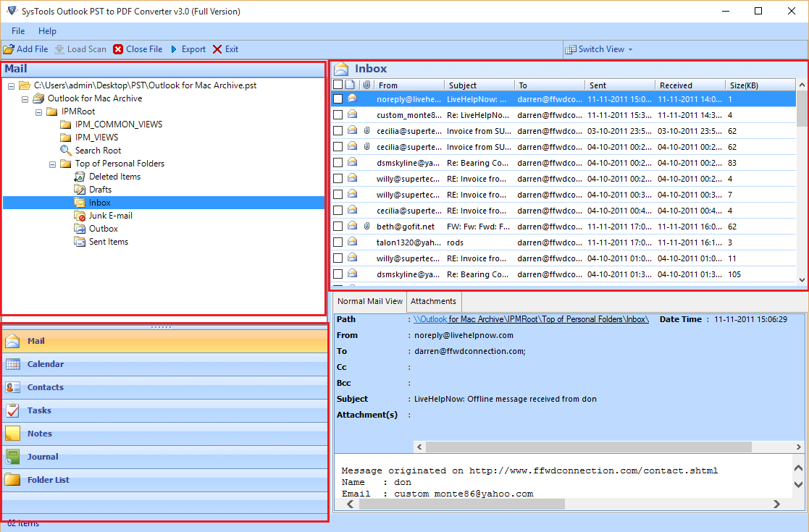Viewport: 809px width, 532px height.
Task: Select the Junk E-mail folder in the tree
Action: click(x=110, y=215)
